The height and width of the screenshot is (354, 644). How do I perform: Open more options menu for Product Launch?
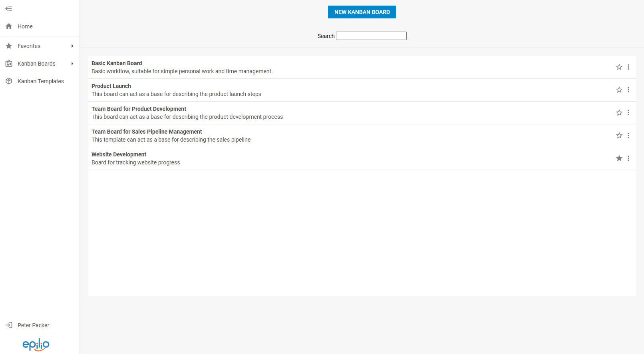628,90
